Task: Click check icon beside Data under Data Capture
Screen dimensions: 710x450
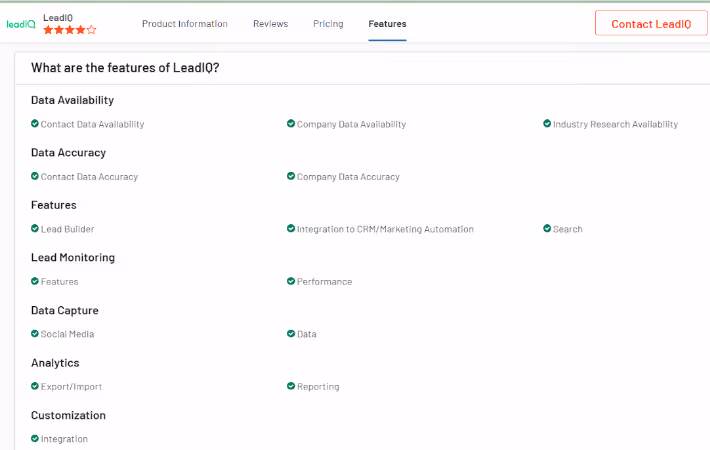Action: [291, 334]
